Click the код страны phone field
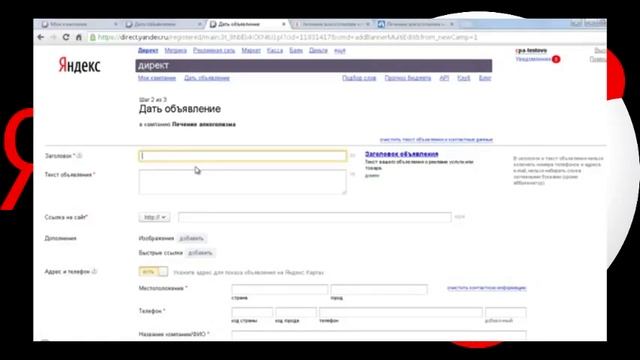This screenshot has height=360, width=640. [252, 313]
